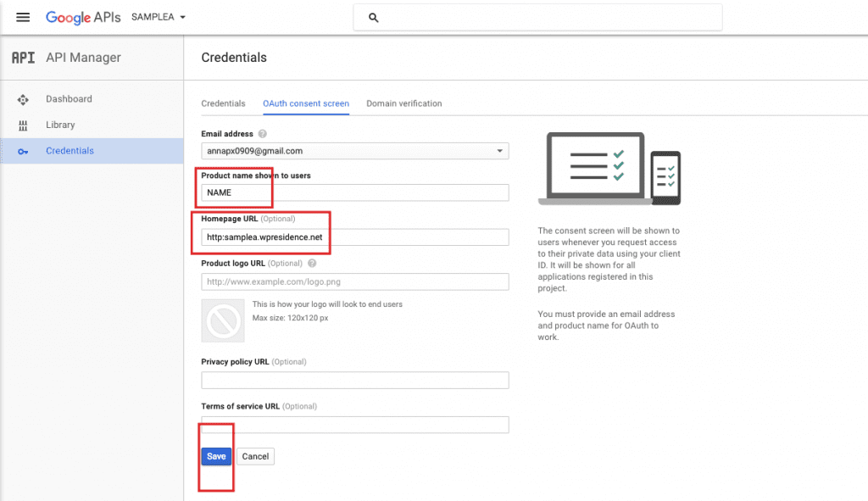Switch to OAuth consent screen tab

305,103
